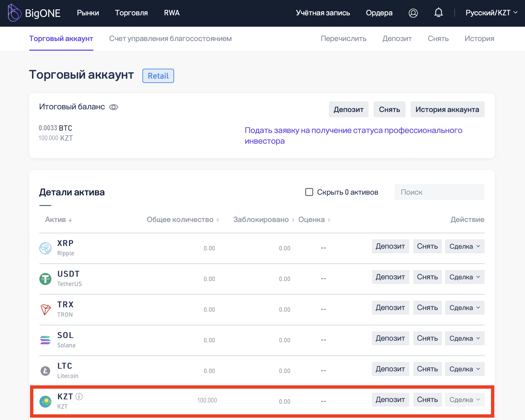Open the 'Русский/KZT' language selector
Screen dimensions: 525x420
pyautogui.click(x=491, y=13)
